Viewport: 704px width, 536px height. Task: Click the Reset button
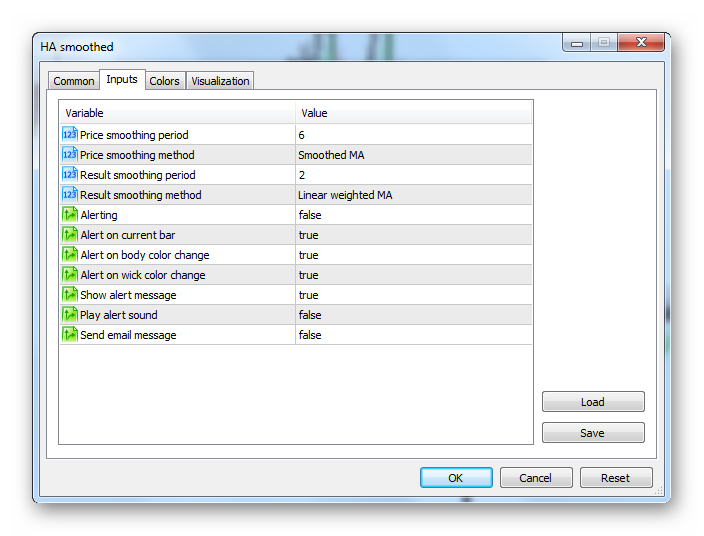point(616,478)
